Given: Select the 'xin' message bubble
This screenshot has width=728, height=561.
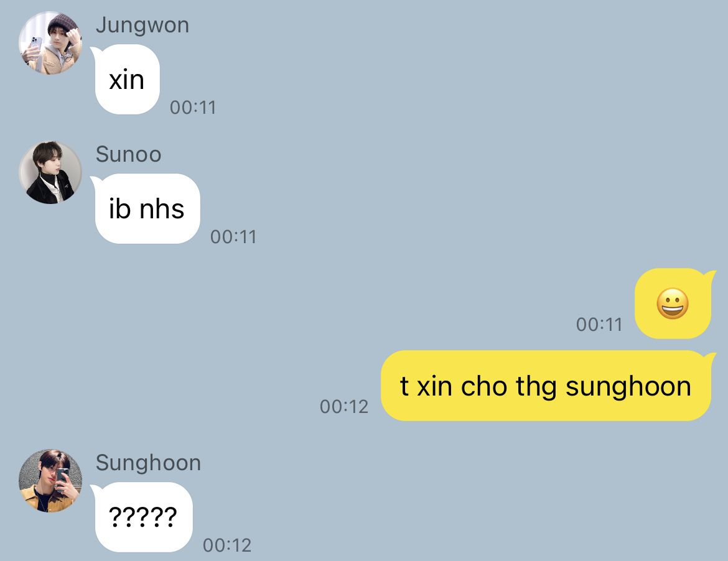Looking at the screenshot, I should tap(125, 80).
